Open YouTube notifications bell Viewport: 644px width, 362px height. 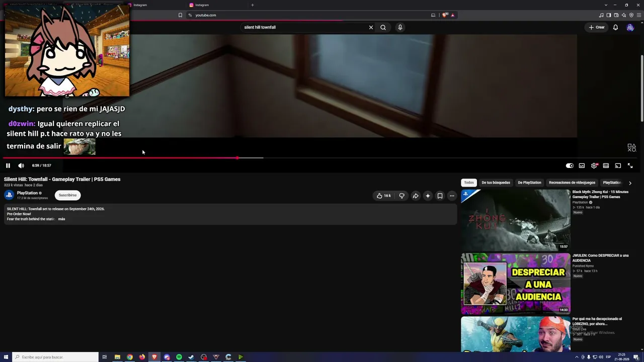click(615, 27)
